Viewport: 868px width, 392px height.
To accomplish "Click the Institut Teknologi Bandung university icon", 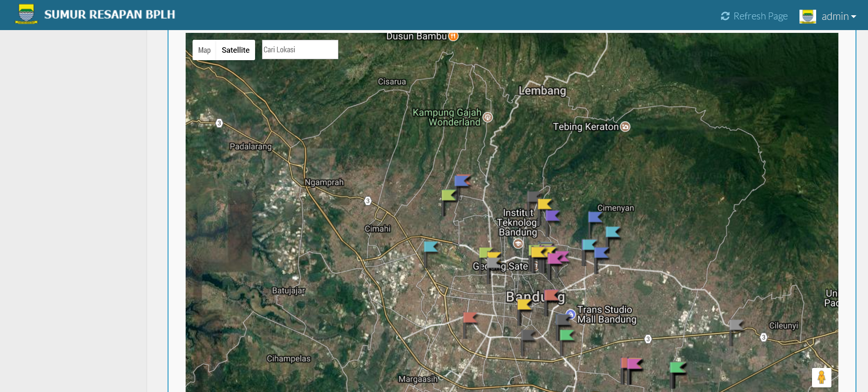I will [518, 243].
